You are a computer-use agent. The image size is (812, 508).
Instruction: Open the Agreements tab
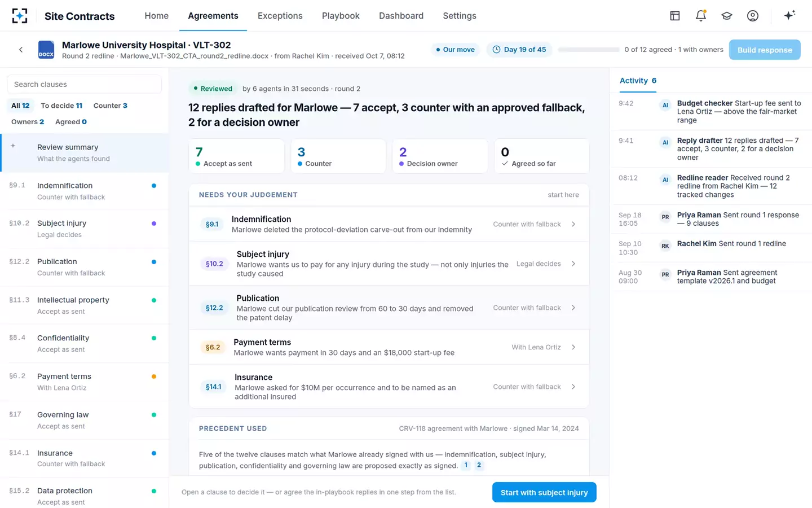213,16
